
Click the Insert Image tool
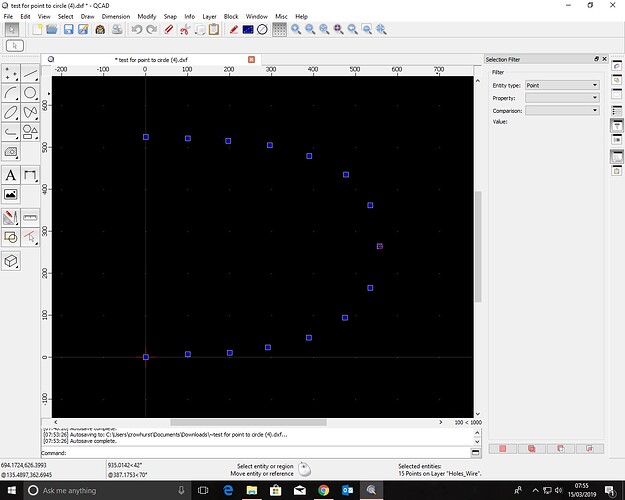coord(11,195)
